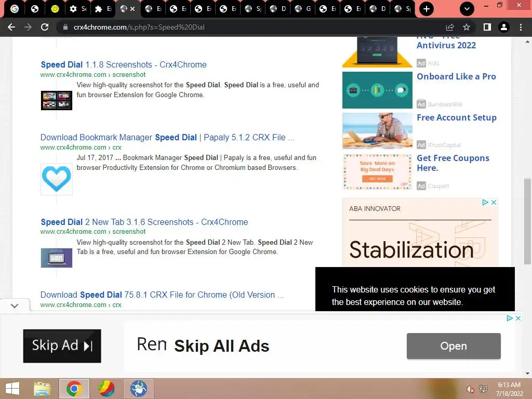The width and height of the screenshot is (532, 399).
Task: Open Chrome's three-dot menu
Action: tap(521, 27)
